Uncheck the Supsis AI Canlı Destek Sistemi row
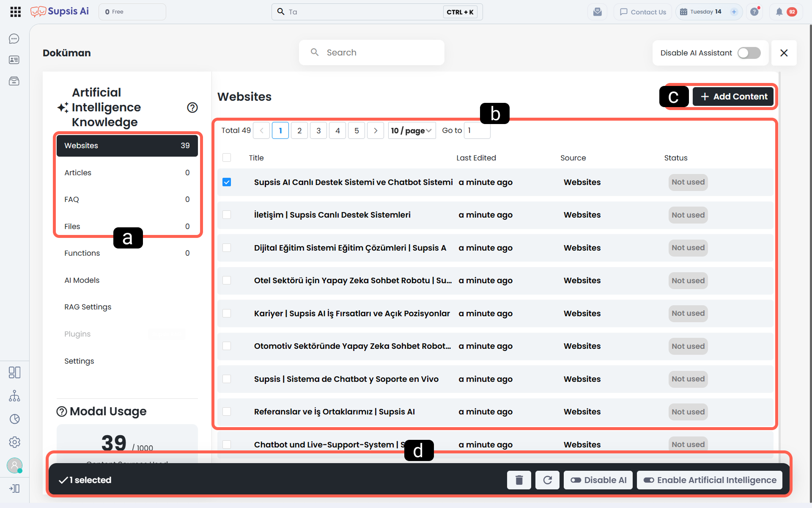This screenshot has width=812, height=508. point(227,182)
